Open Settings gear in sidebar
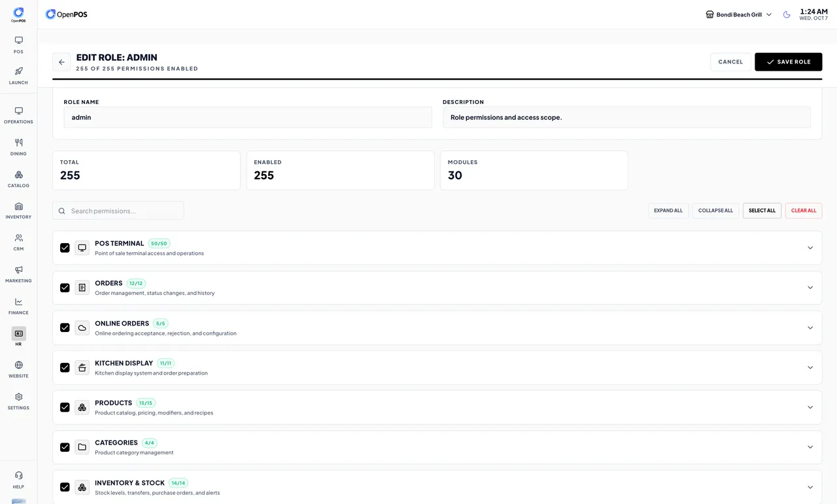This screenshot has height=504, width=837. pos(18,397)
